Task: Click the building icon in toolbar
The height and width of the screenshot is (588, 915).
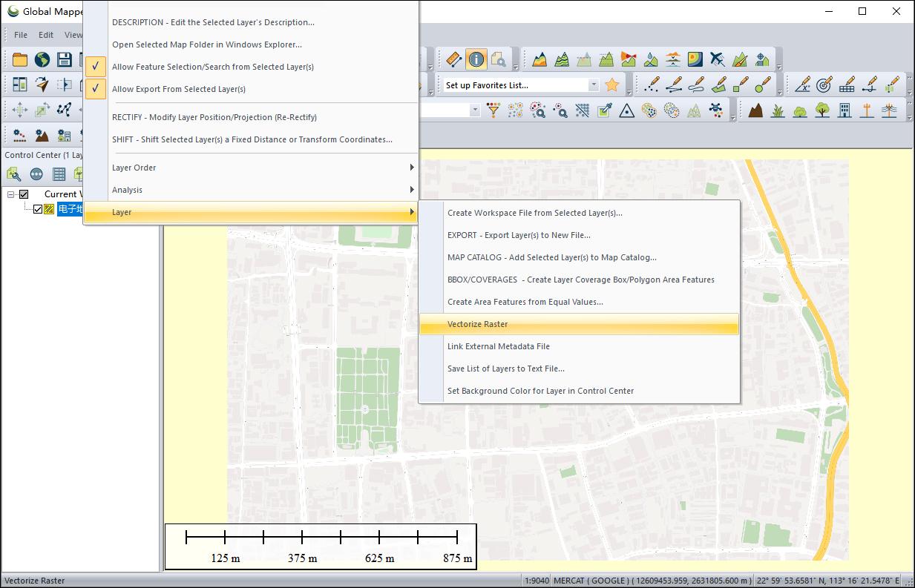Action: pyautogui.click(x=845, y=110)
